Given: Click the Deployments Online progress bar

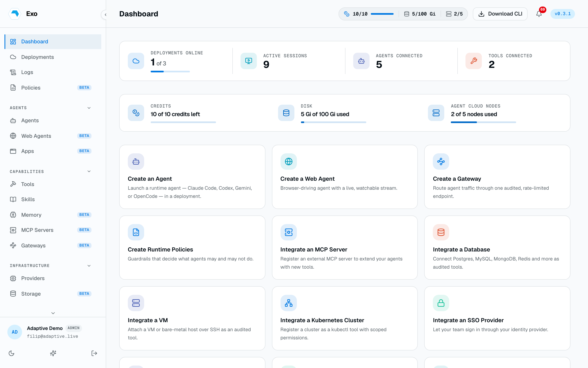Looking at the screenshot, I should [170, 72].
